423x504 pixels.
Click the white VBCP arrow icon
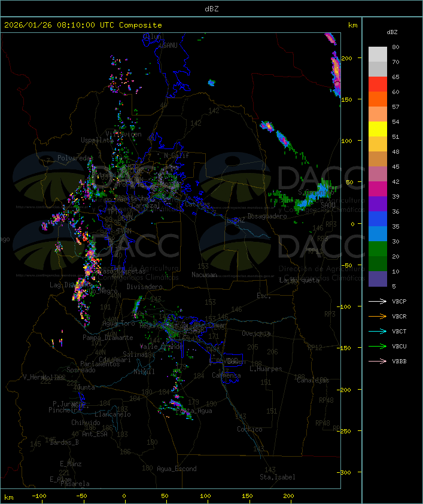(378, 301)
